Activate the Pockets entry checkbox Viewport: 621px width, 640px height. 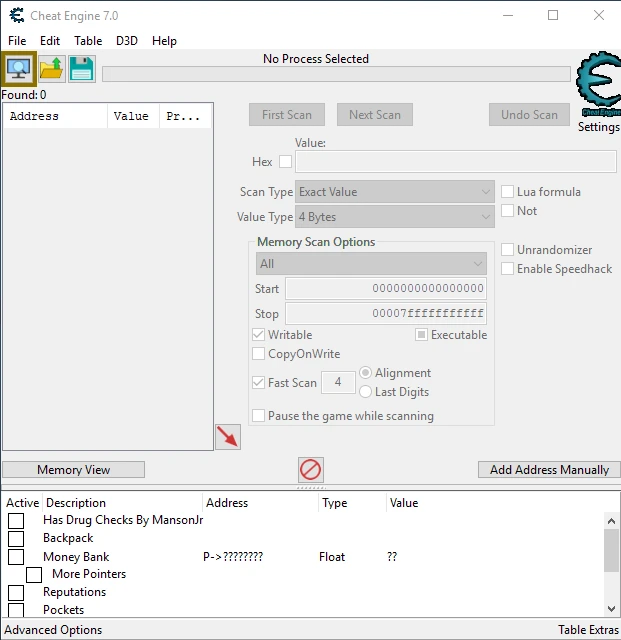coord(16,610)
